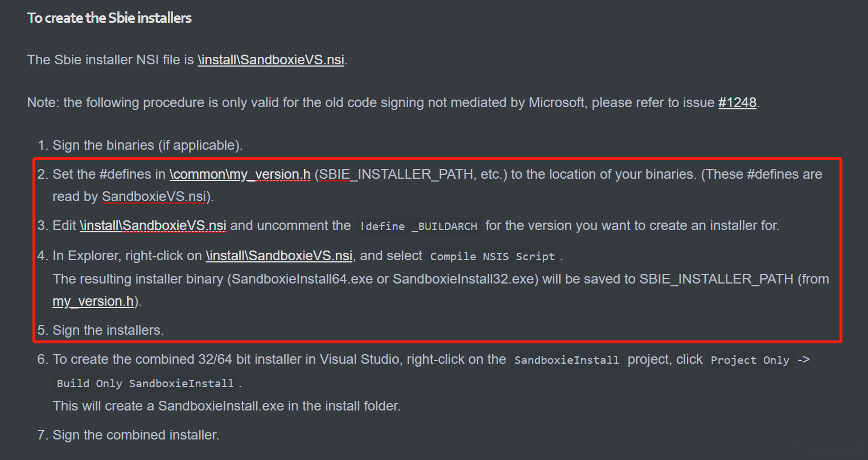The image size is (868, 460).
Task: Click the SBIE_INSTALLER_PATH word in step 2
Action: point(396,174)
